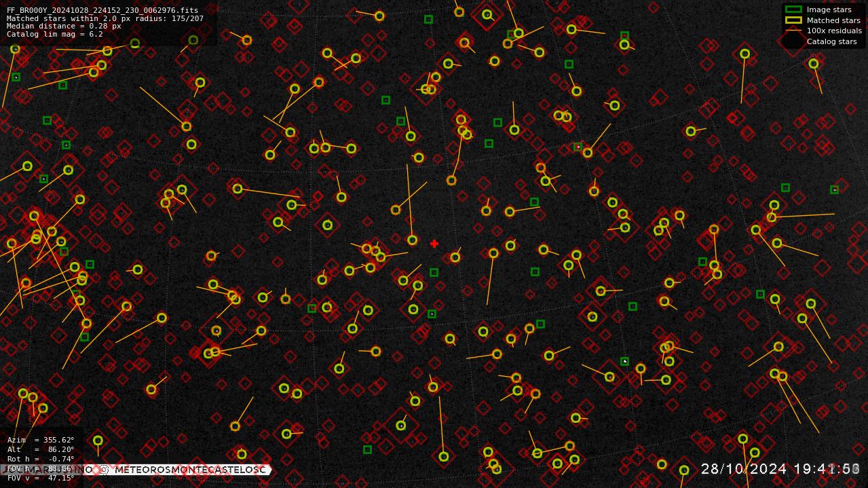Select the '100x residuals' legend label
The height and width of the screenshot is (488, 868).
(834, 31)
